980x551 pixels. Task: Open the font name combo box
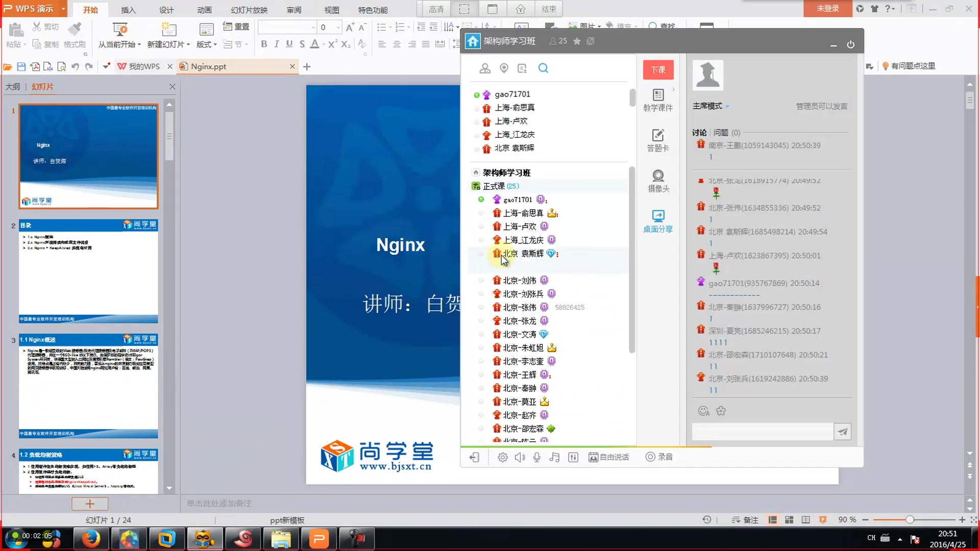pyautogui.click(x=287, y=28)
